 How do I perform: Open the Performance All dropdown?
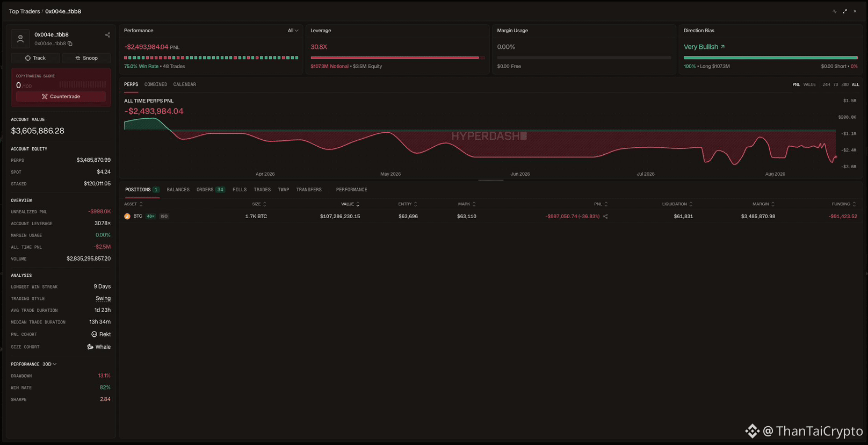point(293,31)
